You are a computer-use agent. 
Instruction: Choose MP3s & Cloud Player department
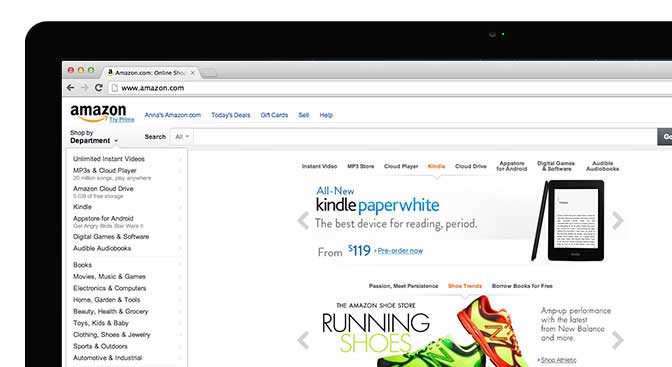coord(105,170)
